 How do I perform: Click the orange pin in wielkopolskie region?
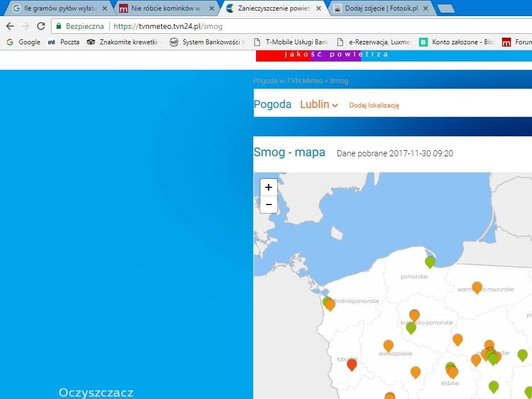click(x=388, y=345)
